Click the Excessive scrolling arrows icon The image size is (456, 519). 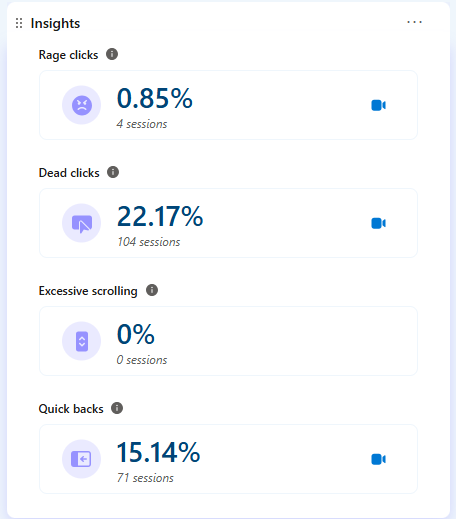tap(82, 341)
